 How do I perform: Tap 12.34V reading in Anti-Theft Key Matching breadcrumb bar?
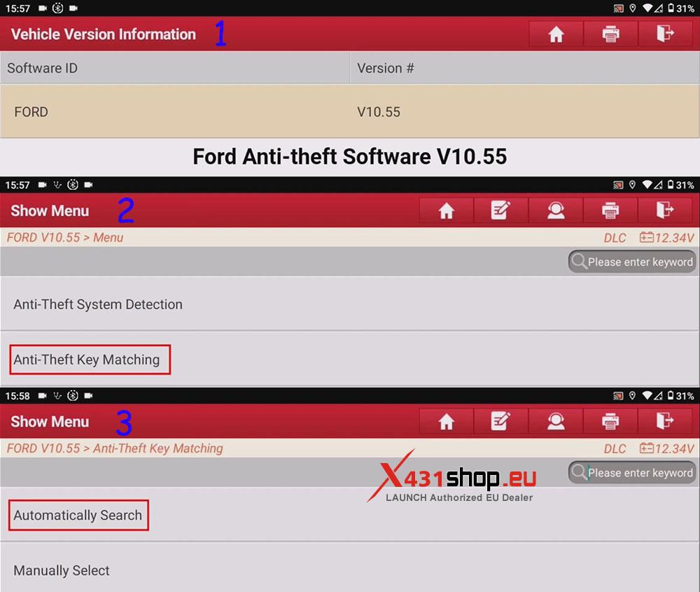674,448
